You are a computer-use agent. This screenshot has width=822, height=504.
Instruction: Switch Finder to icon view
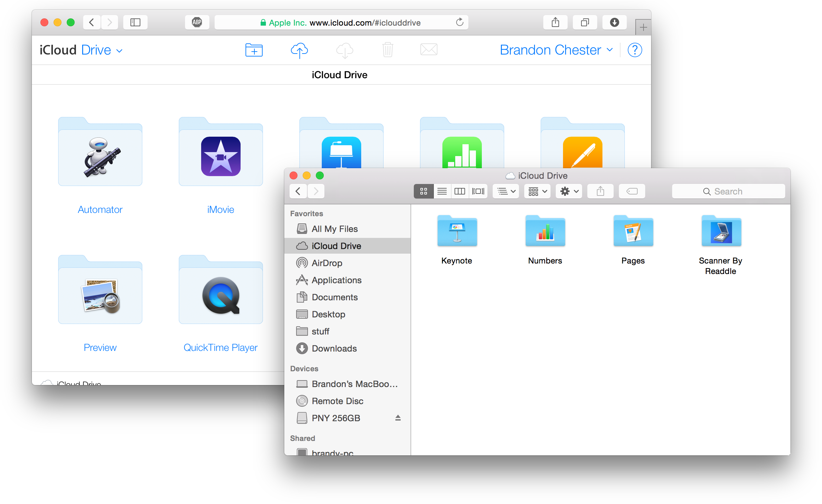(423, 192)
